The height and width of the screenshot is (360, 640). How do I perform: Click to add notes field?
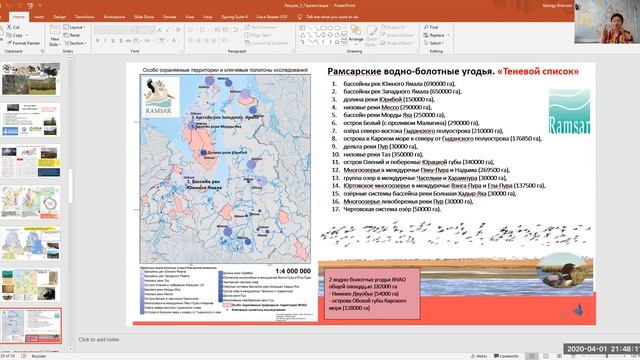tap(99, 339)
